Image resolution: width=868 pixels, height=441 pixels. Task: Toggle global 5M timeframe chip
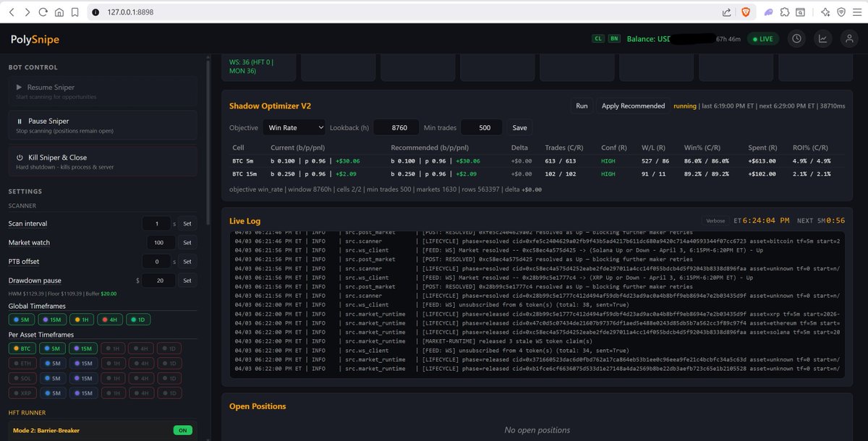click(x=21, y=320)
